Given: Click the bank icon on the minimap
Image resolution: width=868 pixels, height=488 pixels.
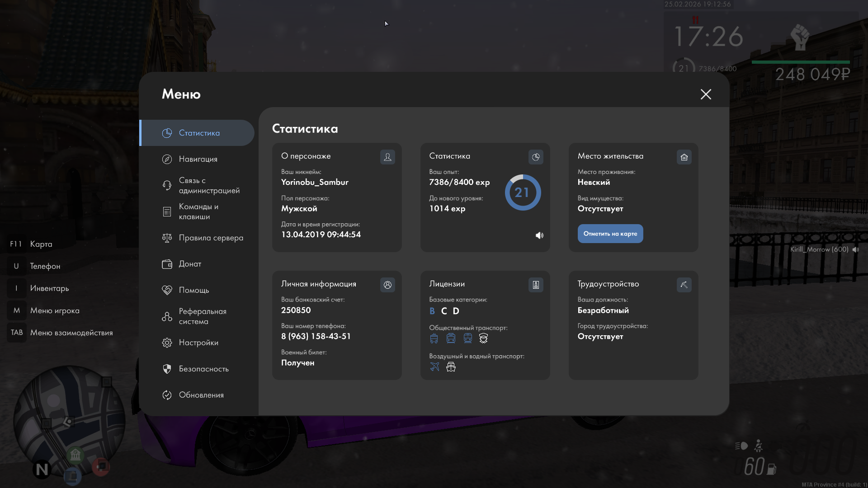Looking at the screenshot, I should coord(75,455).
